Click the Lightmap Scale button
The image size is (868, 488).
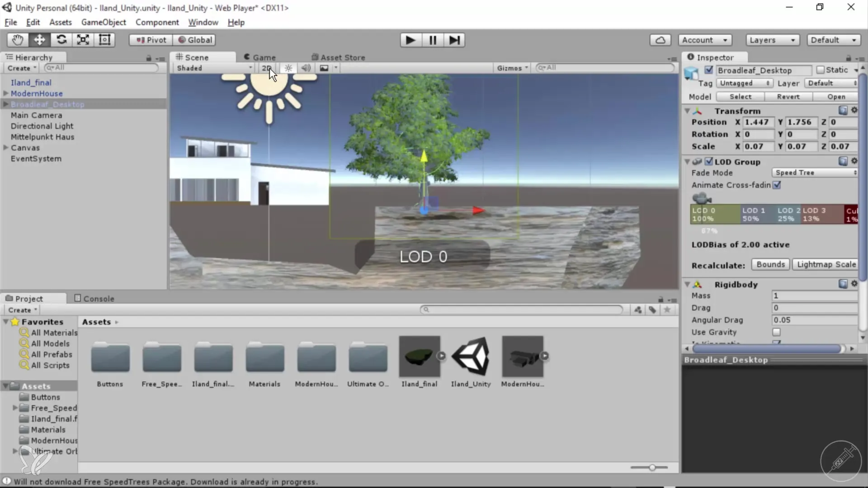826,264
